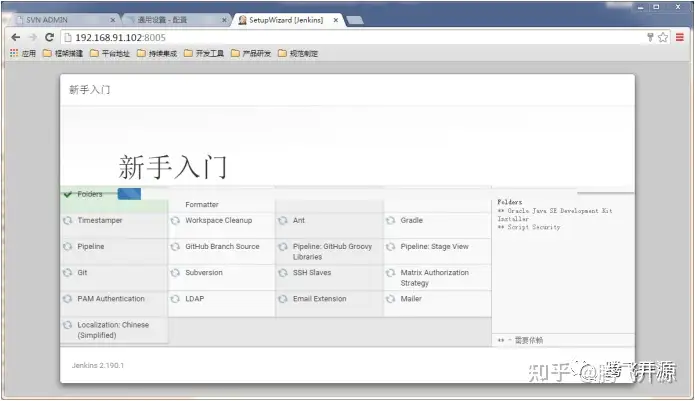Open the 框架搭建 bookmark folder
Viewport: 695px width, 401px height.
[63, 54]
